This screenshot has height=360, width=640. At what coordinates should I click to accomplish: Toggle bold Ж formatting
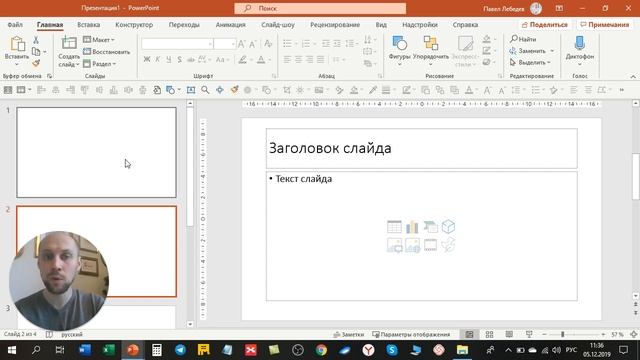coord(147,60)
